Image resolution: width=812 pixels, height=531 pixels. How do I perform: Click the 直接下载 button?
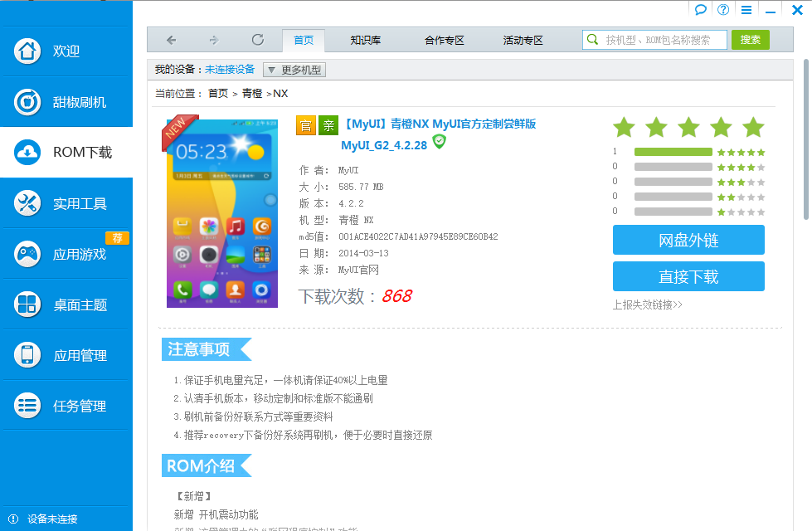pyautogui.click(x=688, y=276)
